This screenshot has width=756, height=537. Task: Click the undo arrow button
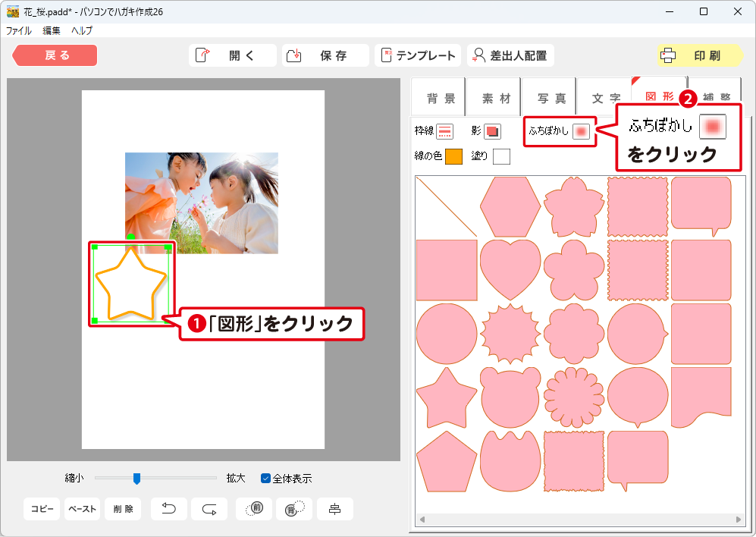tap(169, 509)
